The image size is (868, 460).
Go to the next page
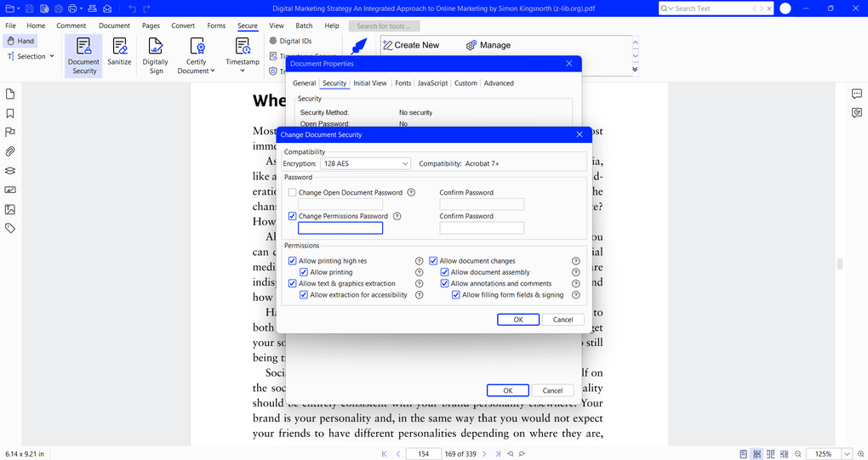pyautogui.click(x=484, y=454)
